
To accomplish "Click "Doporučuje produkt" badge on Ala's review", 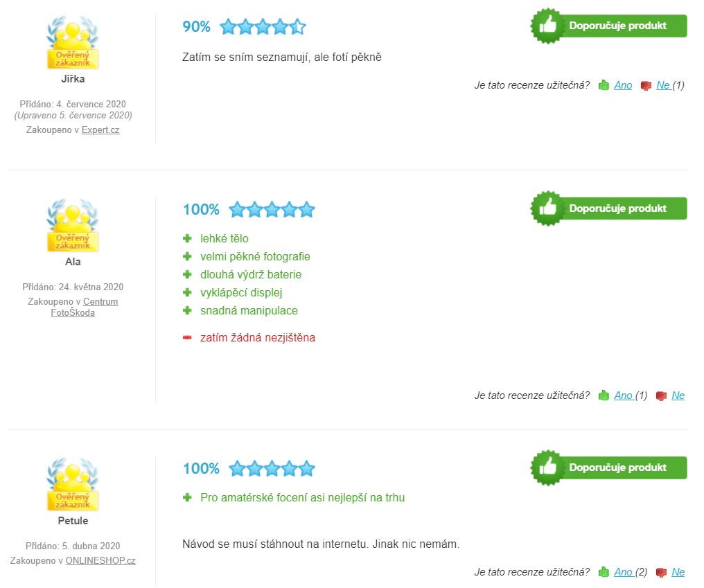I will [608, 208].
